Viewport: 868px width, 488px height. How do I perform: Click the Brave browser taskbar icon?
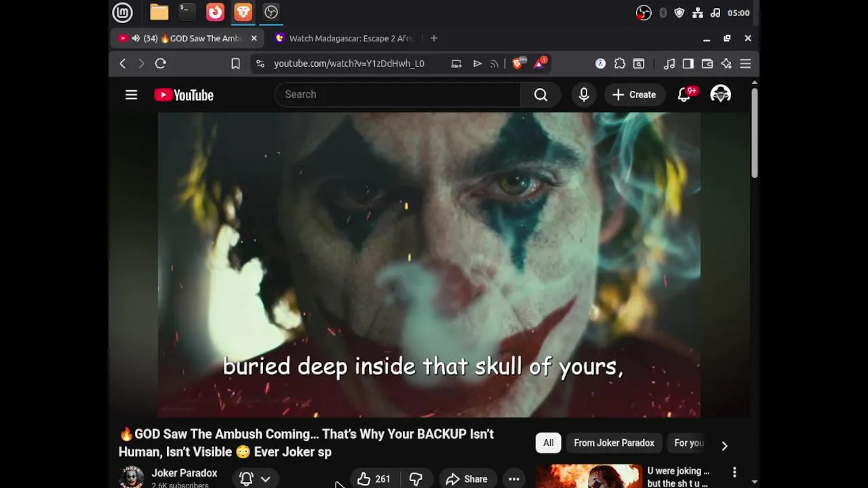(243, 12)
